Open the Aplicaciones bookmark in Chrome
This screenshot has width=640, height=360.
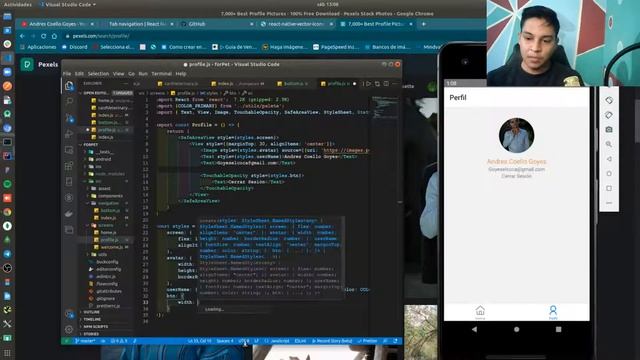point(38,47)
